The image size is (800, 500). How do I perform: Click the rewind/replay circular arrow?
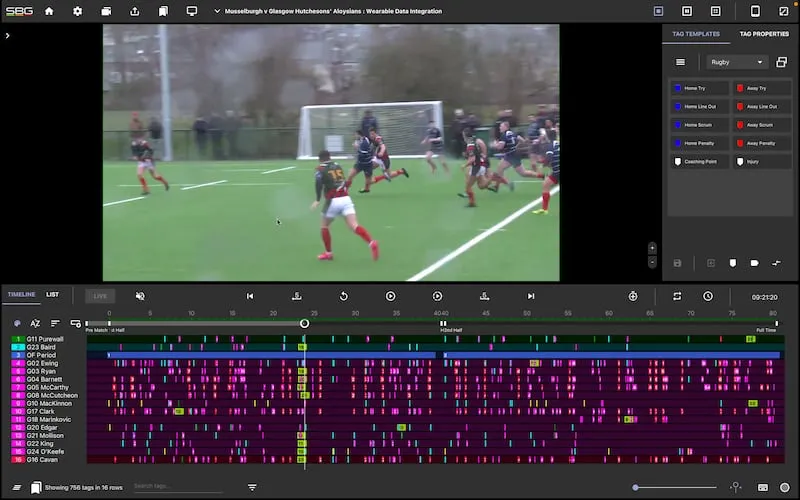(343, 296)
